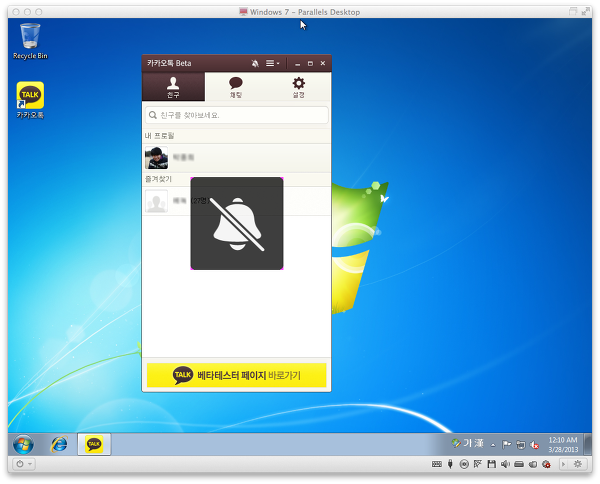Viewport: 600px width, 484px height.
Task: Open my profile photo thumbnail
Action: click(x=157, y=158)
